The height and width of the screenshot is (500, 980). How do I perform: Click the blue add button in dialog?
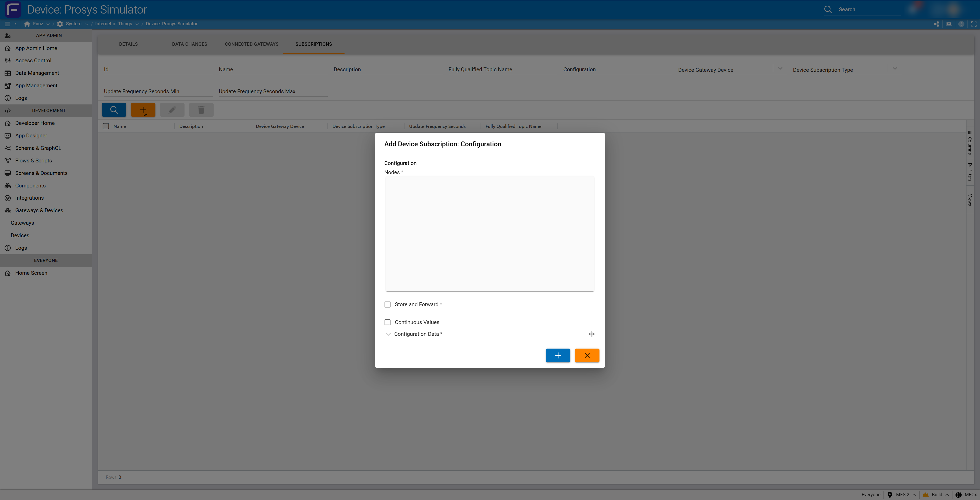tap(558, 355)
